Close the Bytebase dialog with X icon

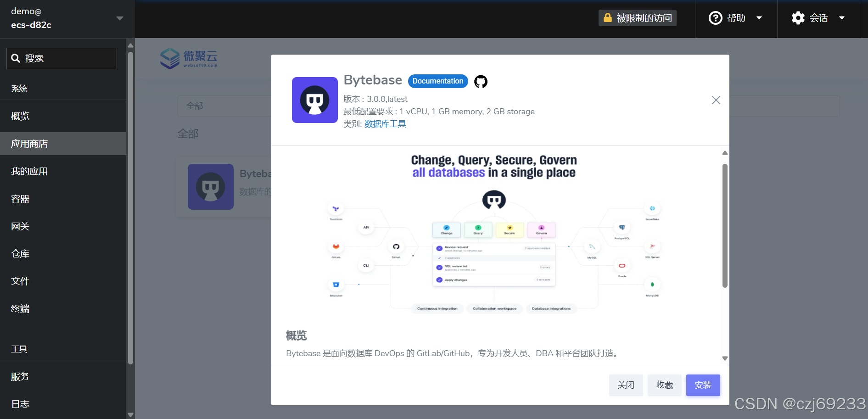(716, 100)
